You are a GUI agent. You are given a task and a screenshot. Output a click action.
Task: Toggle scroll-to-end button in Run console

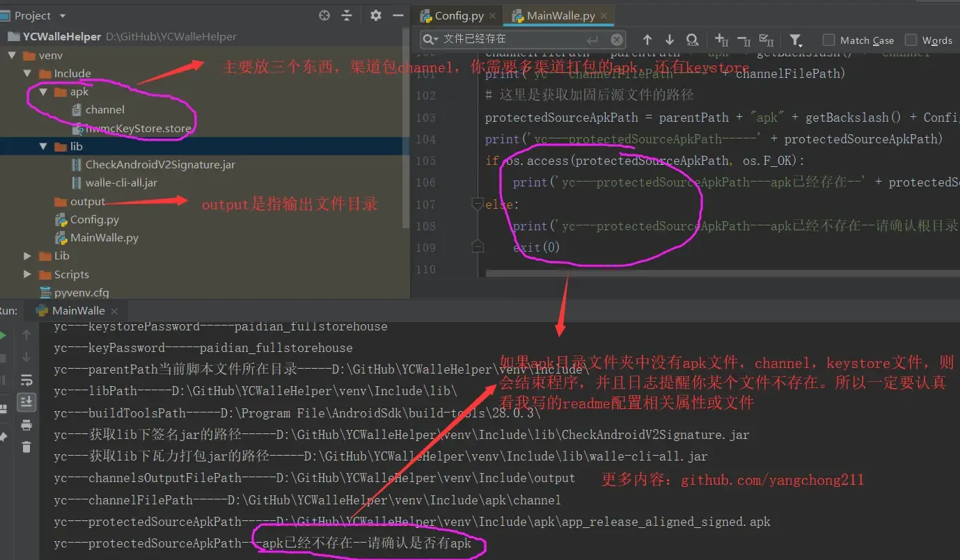point(26,402)
